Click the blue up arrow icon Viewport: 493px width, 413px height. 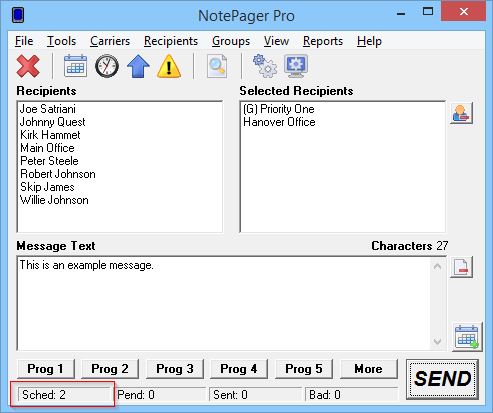(138, 66)
